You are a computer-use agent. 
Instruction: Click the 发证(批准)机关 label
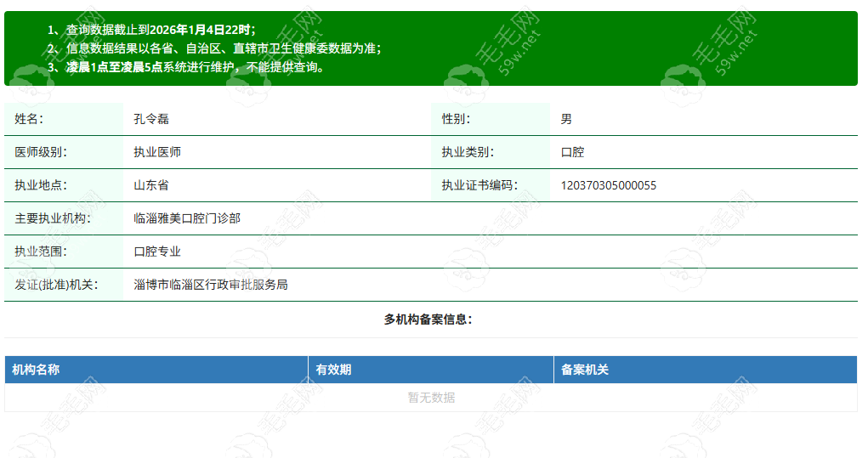click(56, 285)
